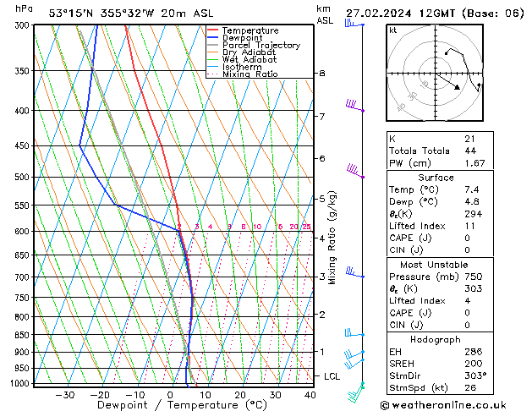This screenshot has width=532, height=411.
Task: Select the Mixing Ratio legend entry
Action: [250, 74]
